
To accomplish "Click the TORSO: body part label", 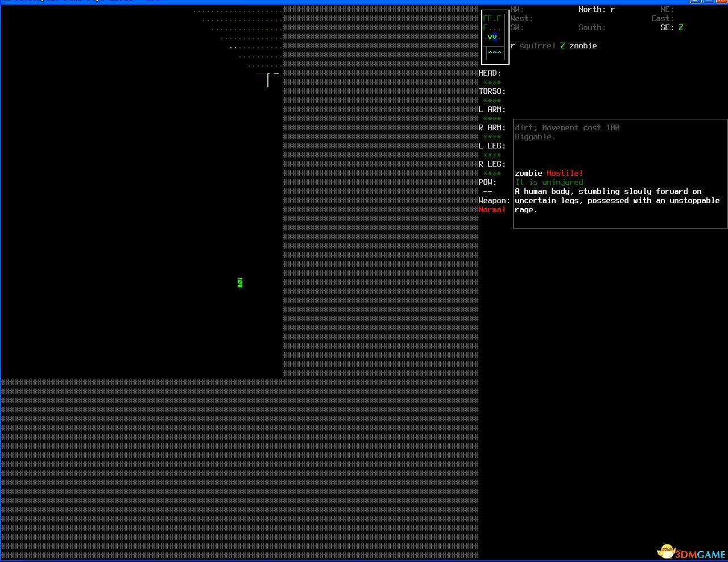I will (x=492, y=91).
